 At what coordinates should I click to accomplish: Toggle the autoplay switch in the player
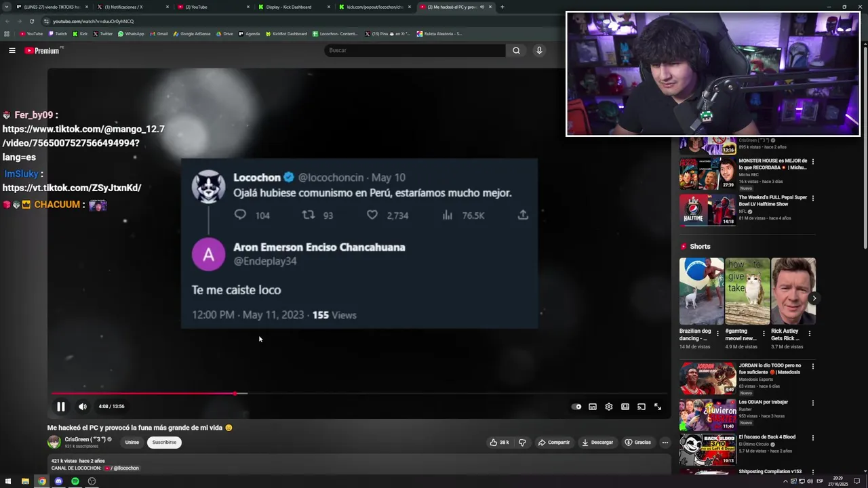coord(576,407)
